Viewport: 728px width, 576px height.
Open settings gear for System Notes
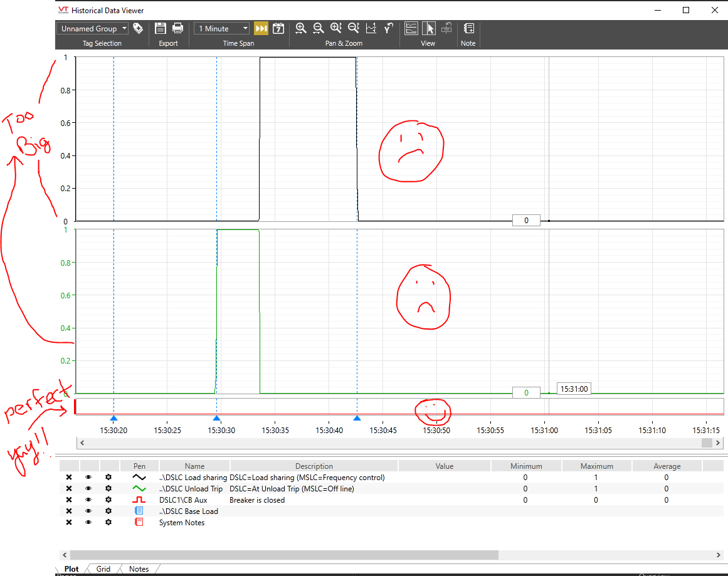108,522
